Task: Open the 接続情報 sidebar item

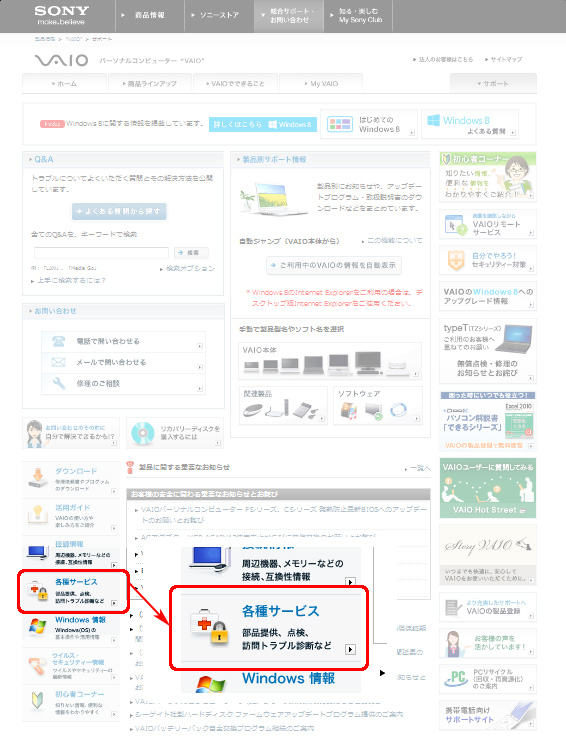Action: (x=70, y=552)
